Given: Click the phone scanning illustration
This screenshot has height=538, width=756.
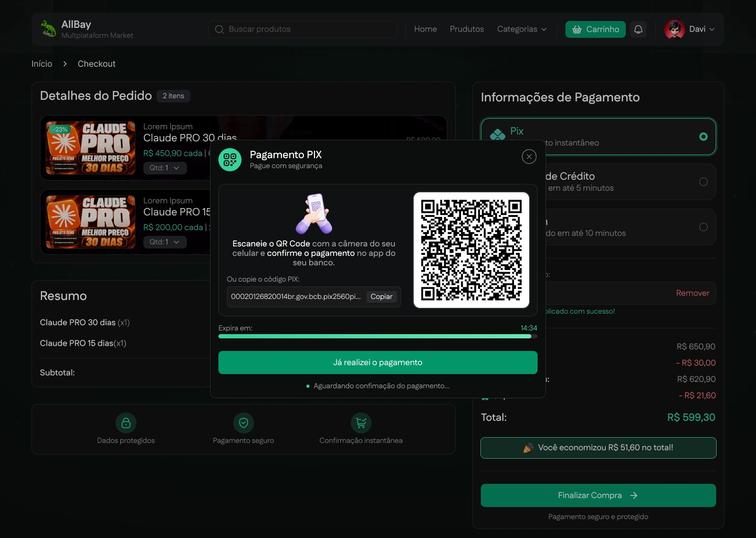Looking at the screenshot, I should 314,214.
